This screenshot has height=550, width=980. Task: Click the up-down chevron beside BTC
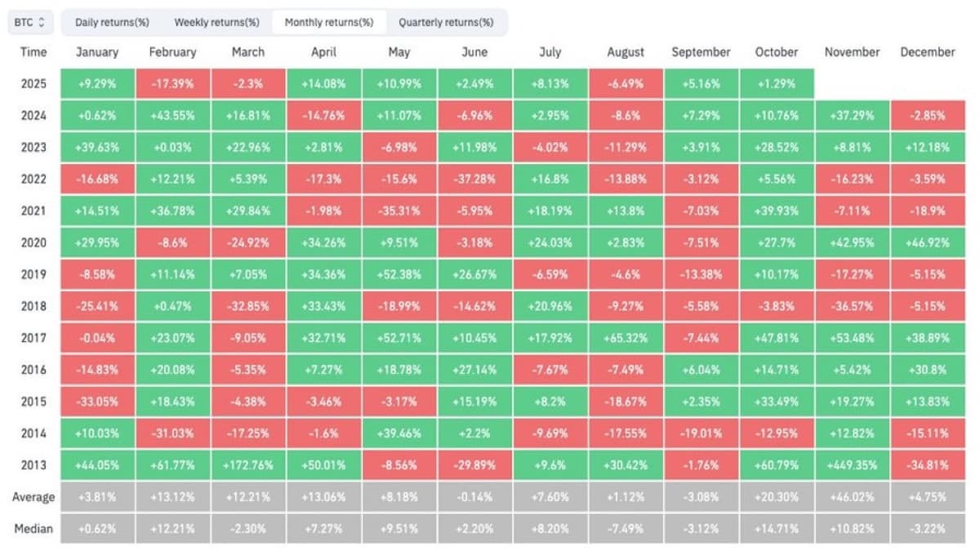click(x=42, y=22)
